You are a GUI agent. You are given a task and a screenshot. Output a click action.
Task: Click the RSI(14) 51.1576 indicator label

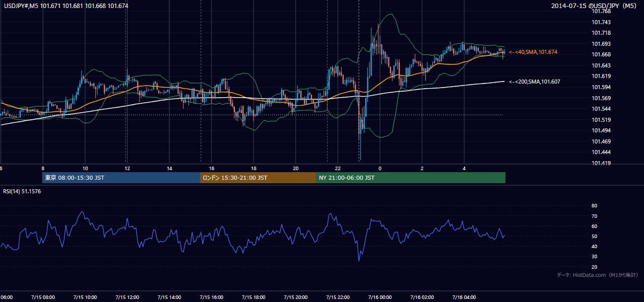click(x=22, y=191)
